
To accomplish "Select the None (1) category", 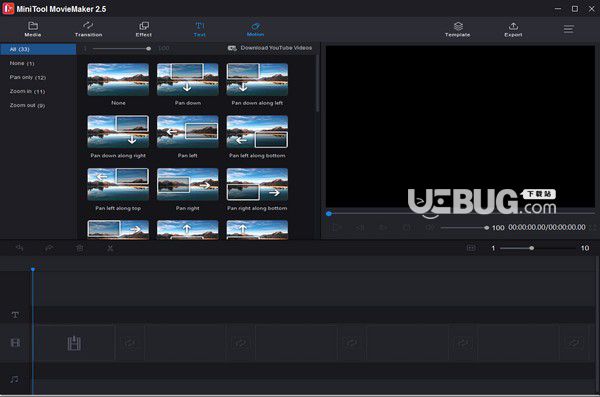I will 22,63.
